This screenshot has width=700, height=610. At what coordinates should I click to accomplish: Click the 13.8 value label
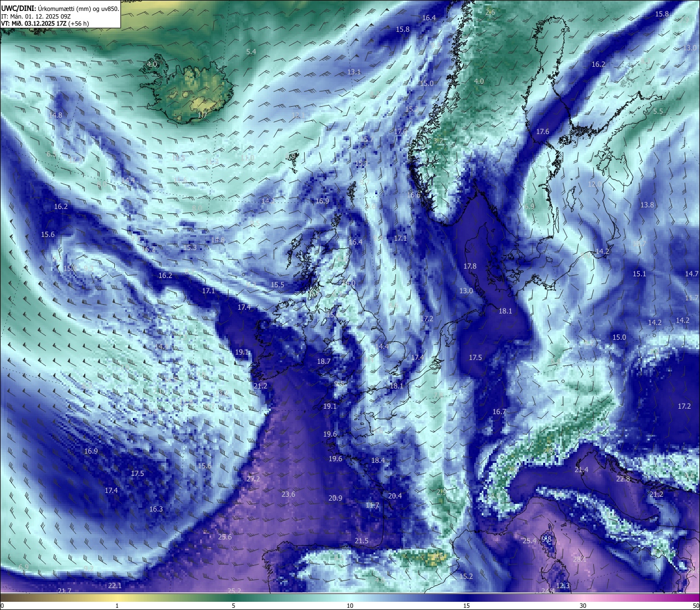click(647, 205)
